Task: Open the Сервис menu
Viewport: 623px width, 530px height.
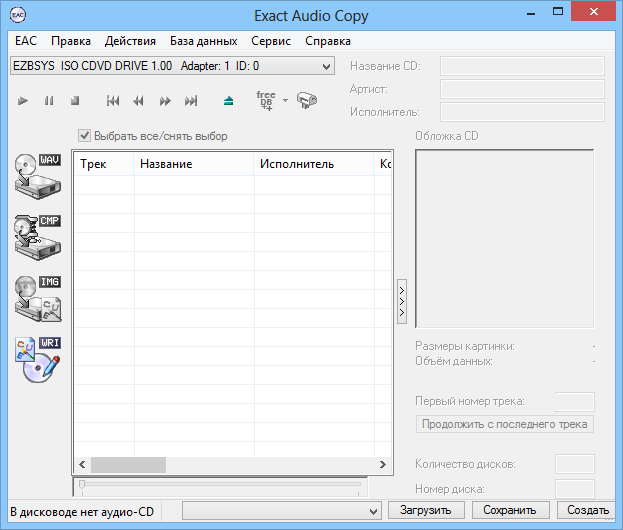Action: point(271,41)
